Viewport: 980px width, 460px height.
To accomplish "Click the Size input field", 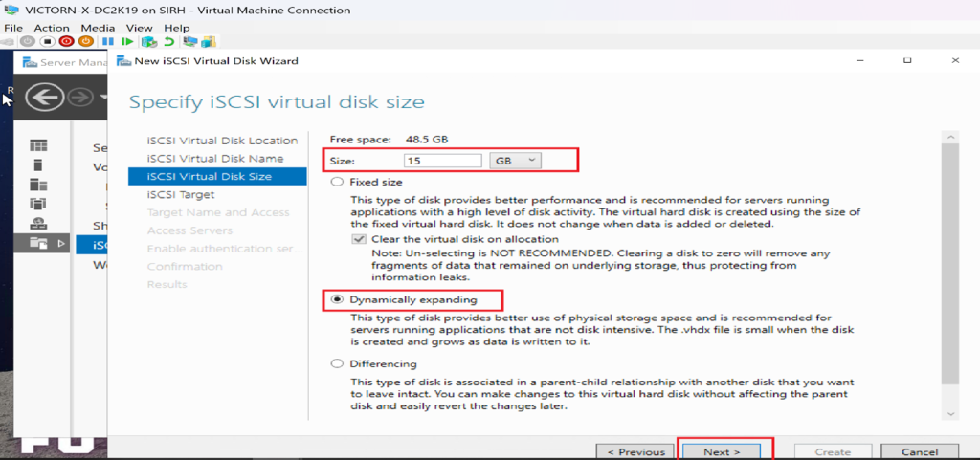I will click(x=442, y=161).
